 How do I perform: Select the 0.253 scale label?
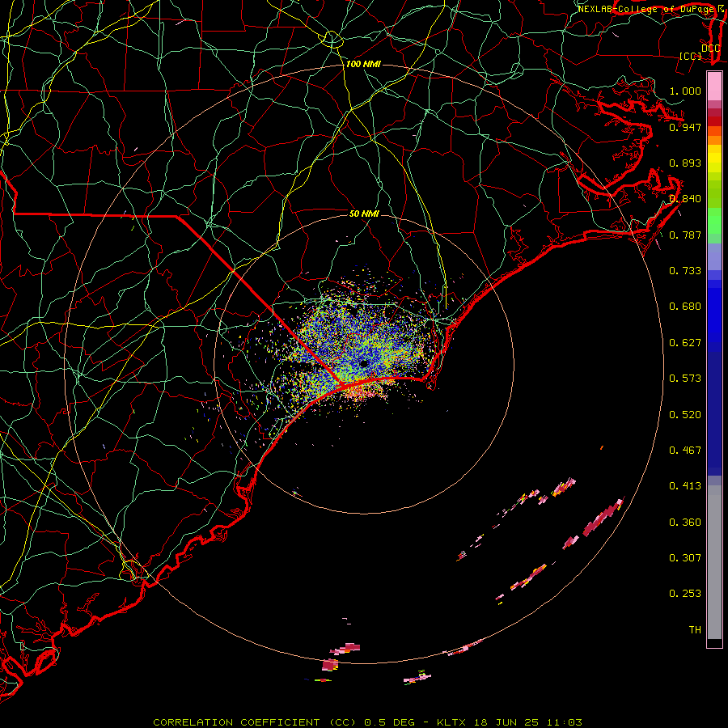[x=685, y=594]
